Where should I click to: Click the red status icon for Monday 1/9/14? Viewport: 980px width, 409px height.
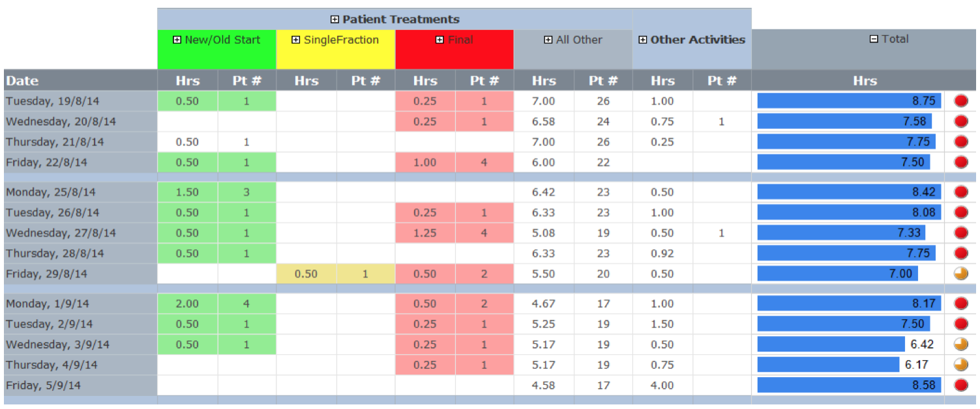click(x=961, y=303)
